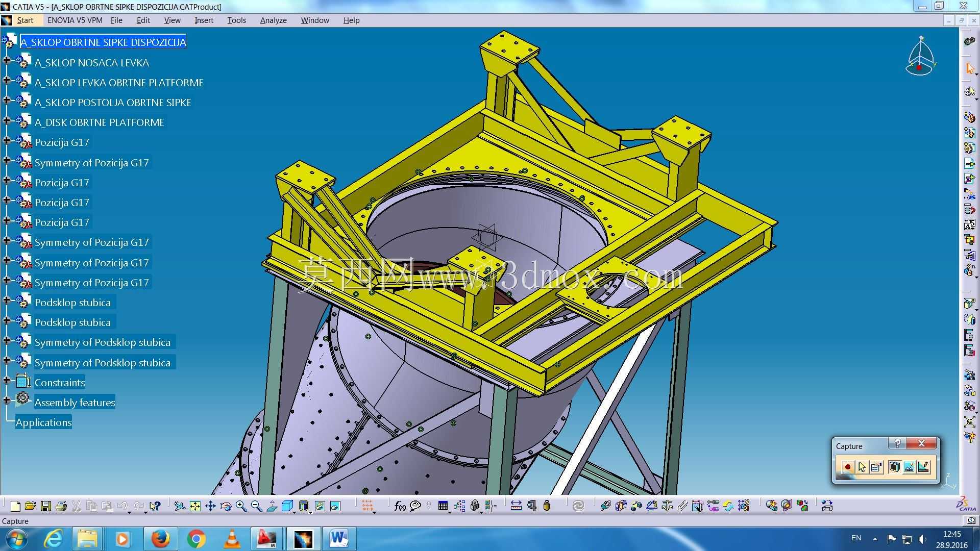Viewport: 980px width, 551px height.
Task: Click the Open file folder icon
Action: [30, 506]
